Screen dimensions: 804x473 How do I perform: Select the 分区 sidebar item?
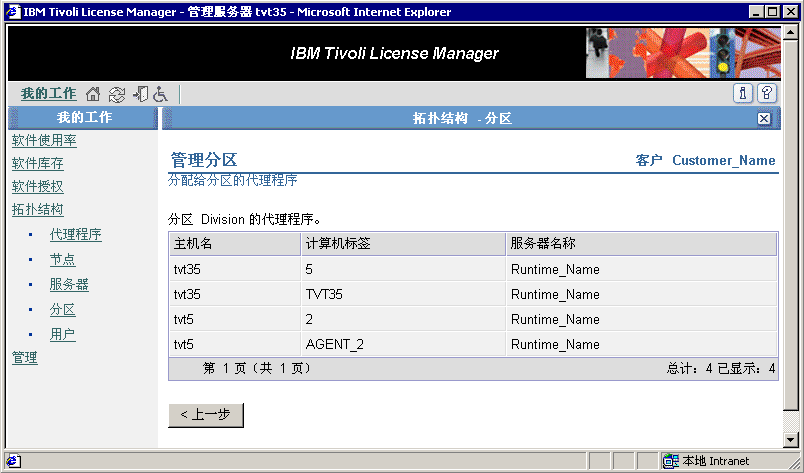point(63,310)
